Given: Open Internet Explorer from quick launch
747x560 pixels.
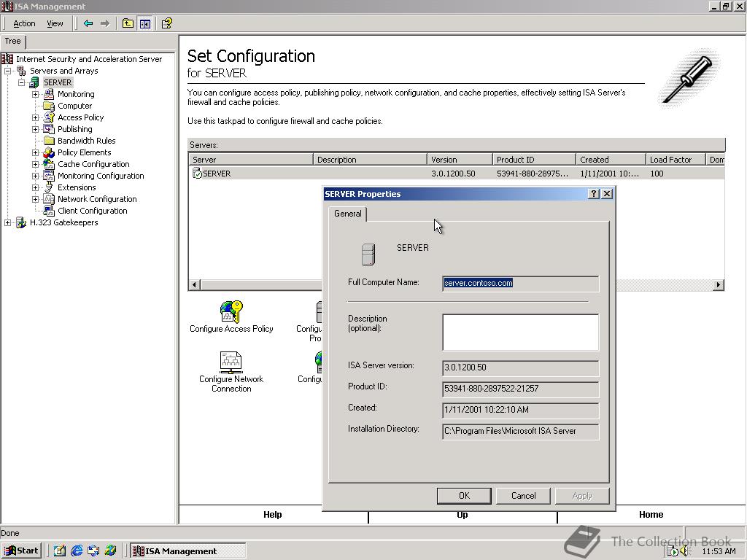Looking at the screenshot, I should [x=77, y=551].
